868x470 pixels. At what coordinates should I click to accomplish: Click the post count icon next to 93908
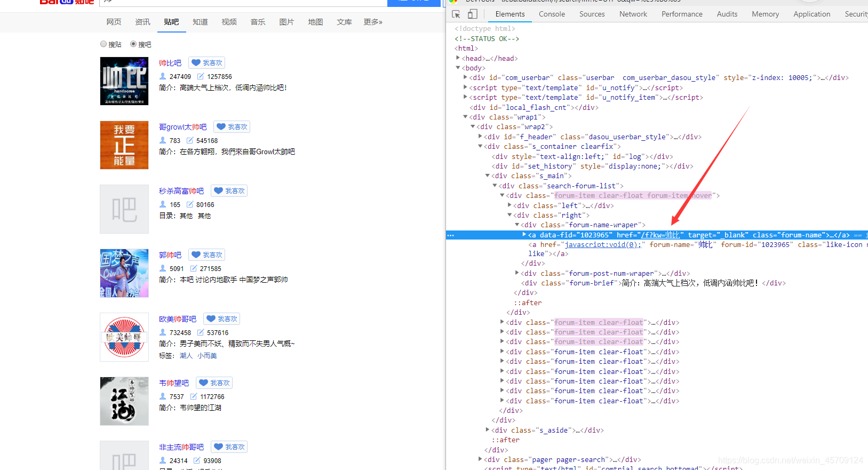tap(197, 460)
